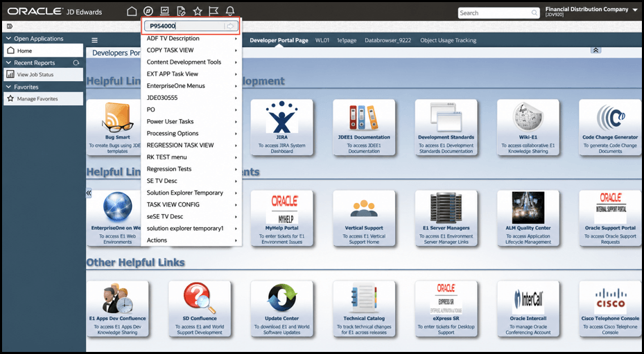Expand the TASK VIEW CONFIG submenu
The height and width of the screenshot is (354, 644).
pos(191,204)
